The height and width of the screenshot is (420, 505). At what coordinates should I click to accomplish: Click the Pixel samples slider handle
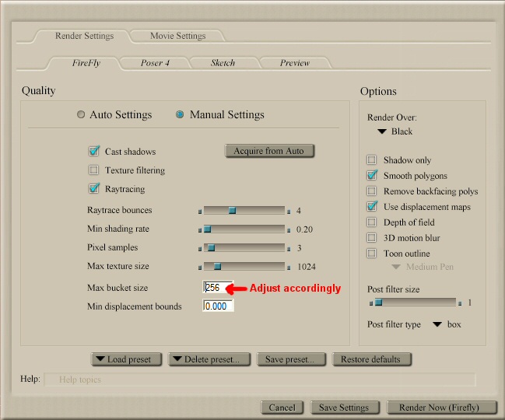coord(212,248)
